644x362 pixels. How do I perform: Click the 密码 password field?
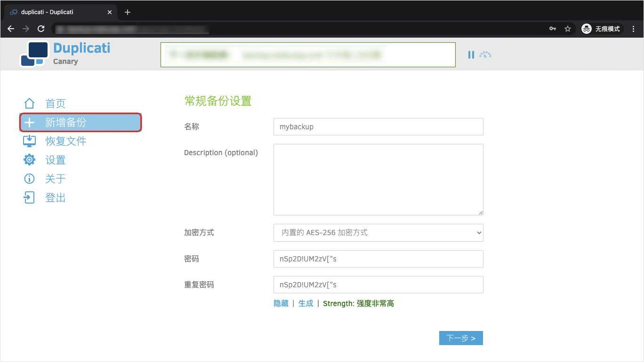click(x=378, y=259)
